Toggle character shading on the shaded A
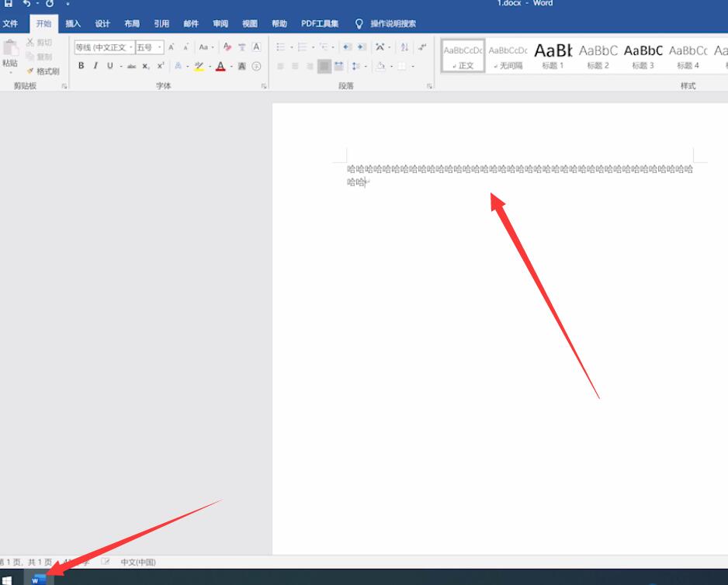Screen dimensions: 728x585 242,67
